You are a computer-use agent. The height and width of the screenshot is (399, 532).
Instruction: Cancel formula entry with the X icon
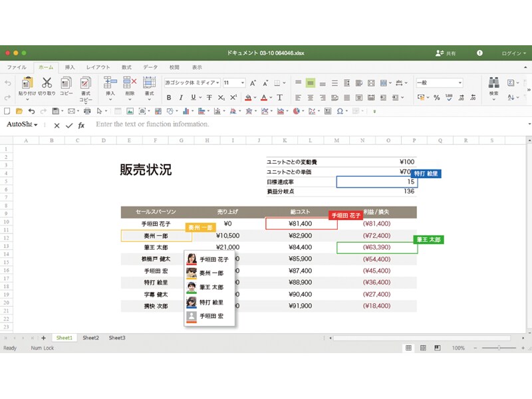pos(57,126)
